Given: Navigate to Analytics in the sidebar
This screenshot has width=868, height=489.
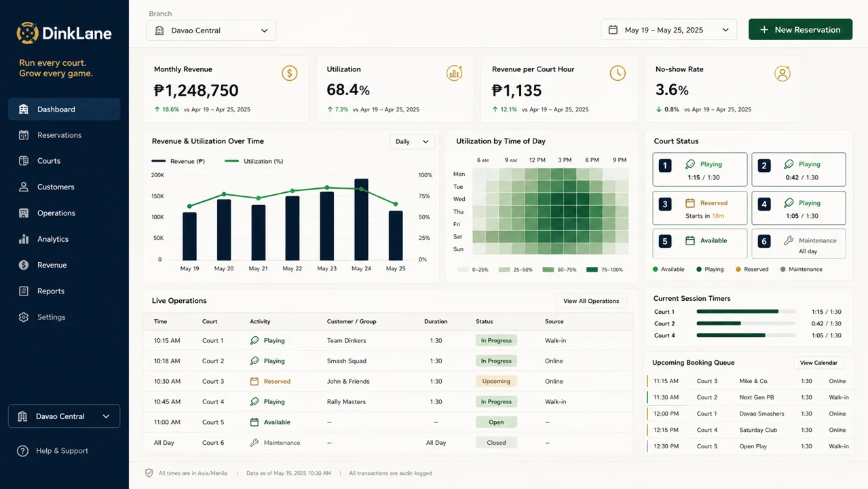Looking at the screenshot, I should click(x=64, y=239).
